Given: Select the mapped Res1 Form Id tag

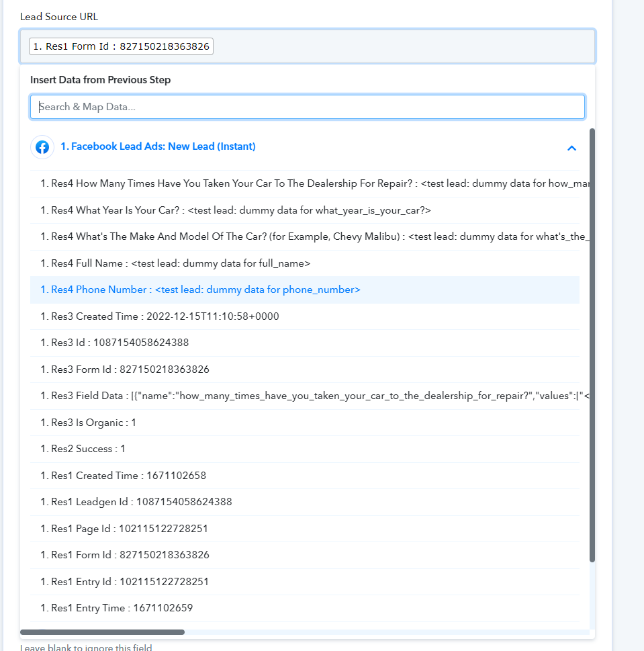Looking at the screenshot, I should click(121, 46).
